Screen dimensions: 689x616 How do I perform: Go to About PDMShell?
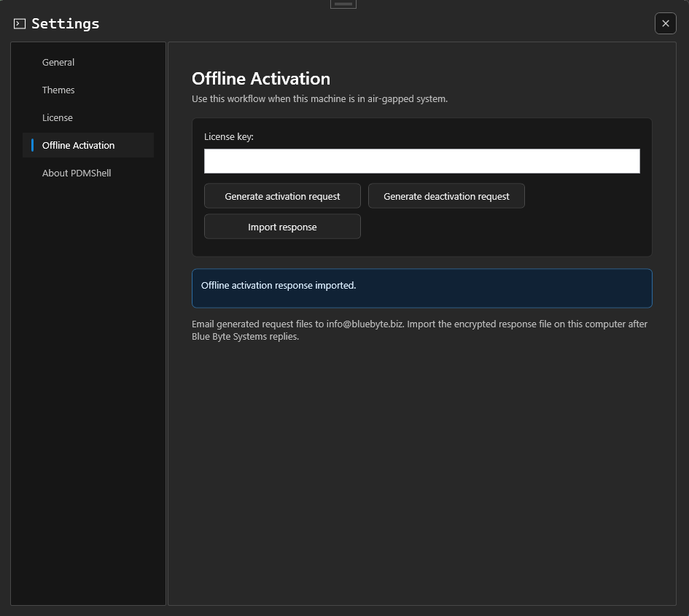[x=88, y=173]
